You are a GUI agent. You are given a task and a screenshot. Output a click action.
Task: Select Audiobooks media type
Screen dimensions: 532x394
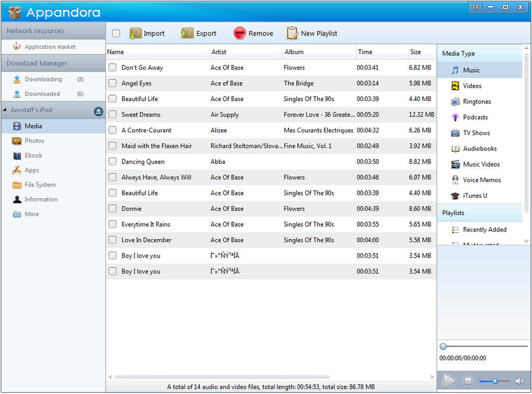coord(480,148)
